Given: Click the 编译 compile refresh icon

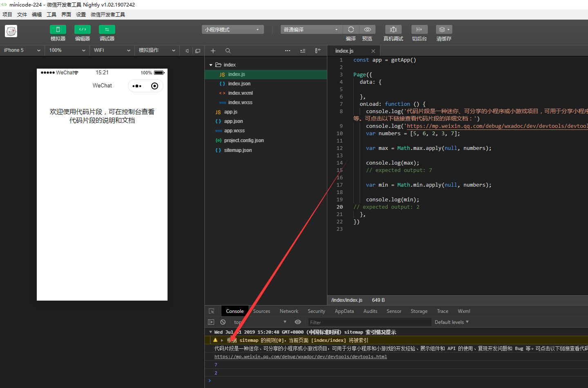Looking at the screenshot, I should 351,29.
